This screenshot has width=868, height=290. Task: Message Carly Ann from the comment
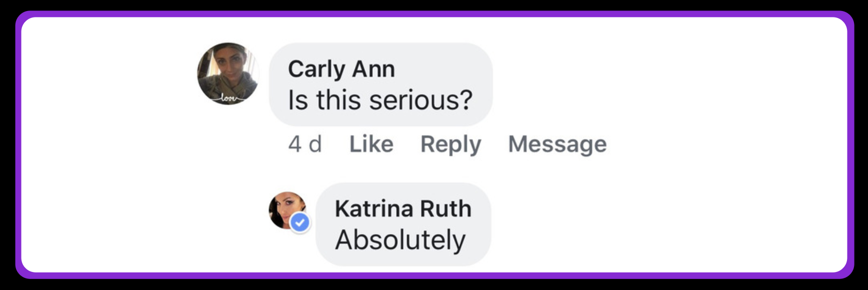coord(557,144)
